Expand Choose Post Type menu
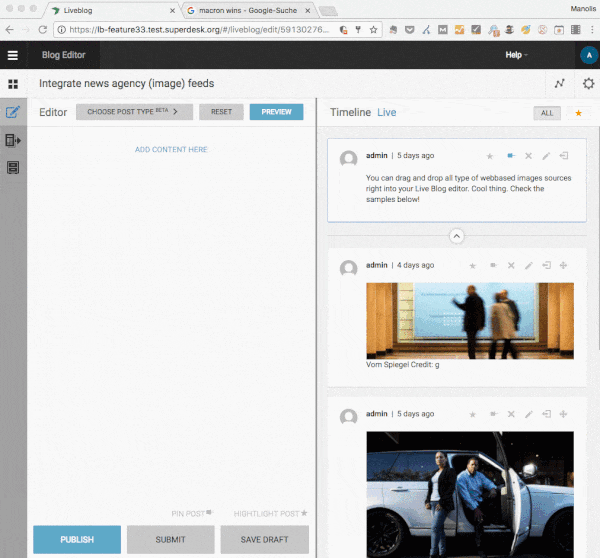Viewport: 600px width, 558px height. coord(134,112)
